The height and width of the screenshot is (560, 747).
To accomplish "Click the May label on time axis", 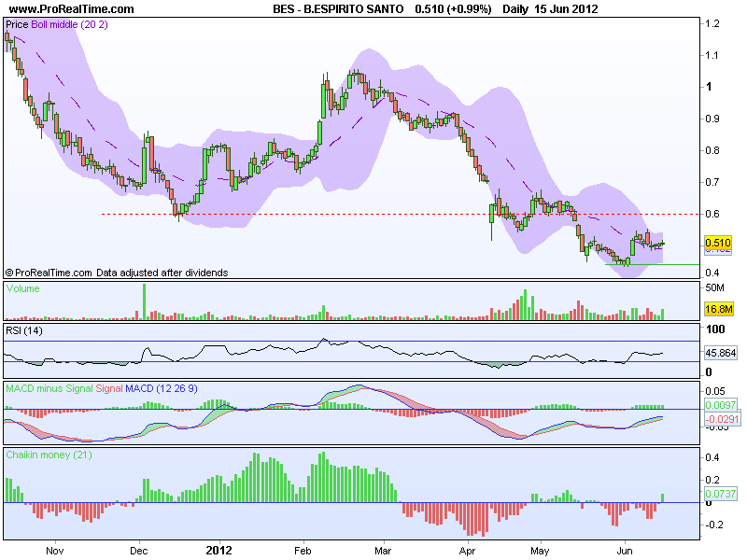I will point(540,551).
